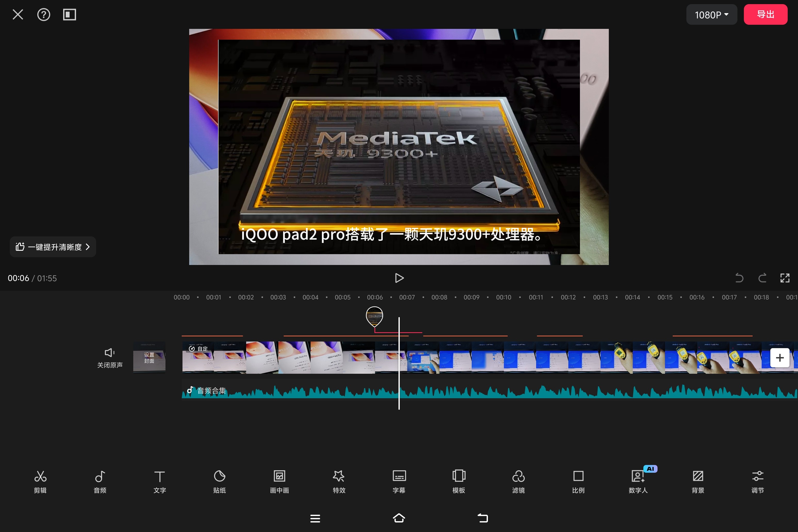Screen dimensions: 798x532
Task: Open the 滤镜 filter tool
Action: pos(518,481)
